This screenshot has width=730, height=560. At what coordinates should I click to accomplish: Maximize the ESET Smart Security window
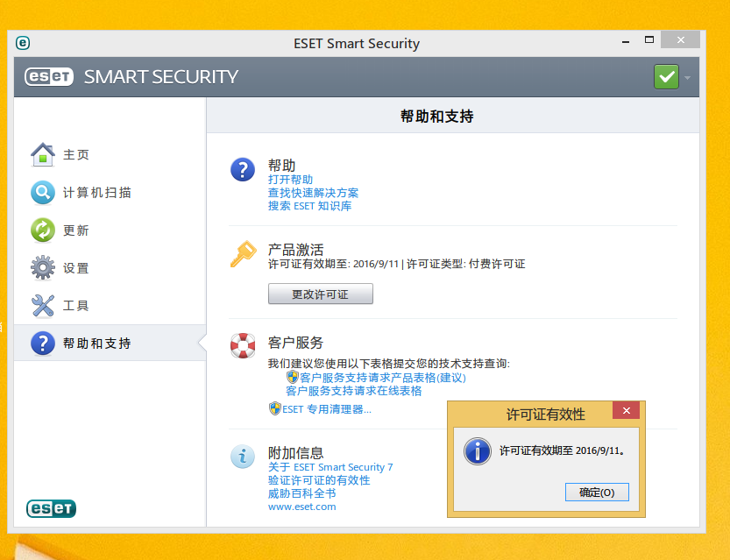click(x=649, y=40)
